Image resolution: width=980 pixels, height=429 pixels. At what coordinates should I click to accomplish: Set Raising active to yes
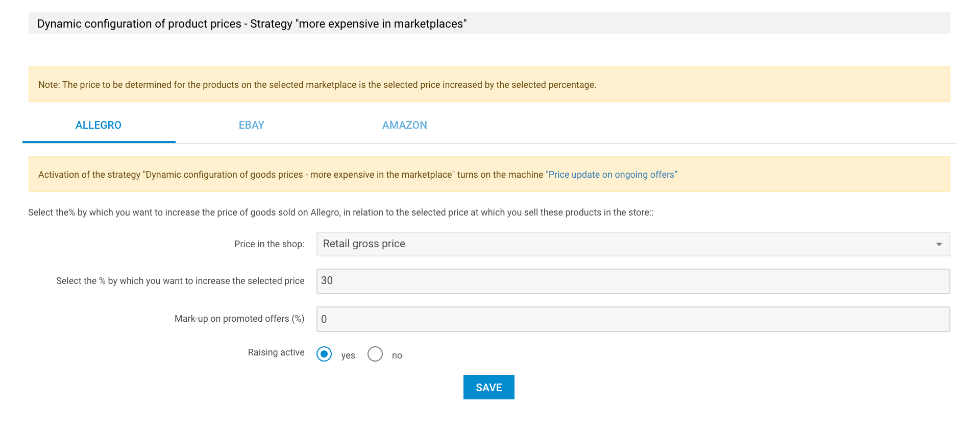point(324,354)
